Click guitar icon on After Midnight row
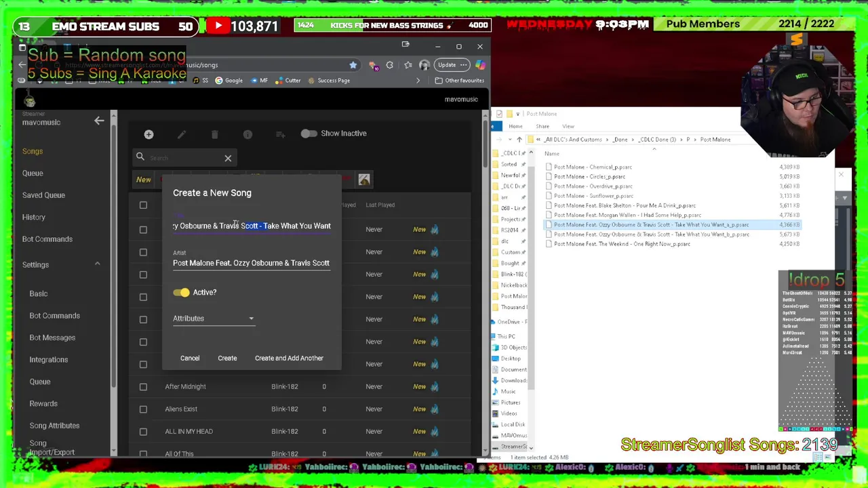Image resolution: width=868 pixels, height=488 pixels. pos(435,386)
